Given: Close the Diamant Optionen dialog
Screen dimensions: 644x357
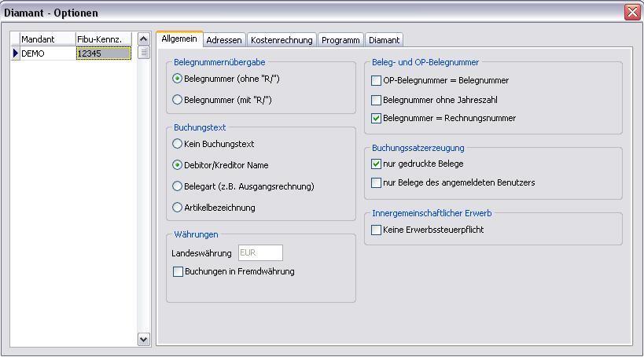Looking at the screenshot, I should click(x=631, y=12).
